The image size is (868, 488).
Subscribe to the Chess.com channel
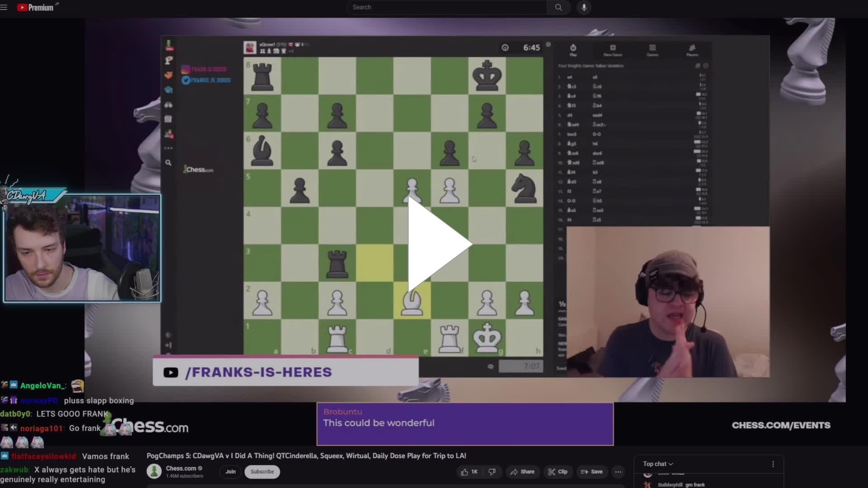[262, 472]
